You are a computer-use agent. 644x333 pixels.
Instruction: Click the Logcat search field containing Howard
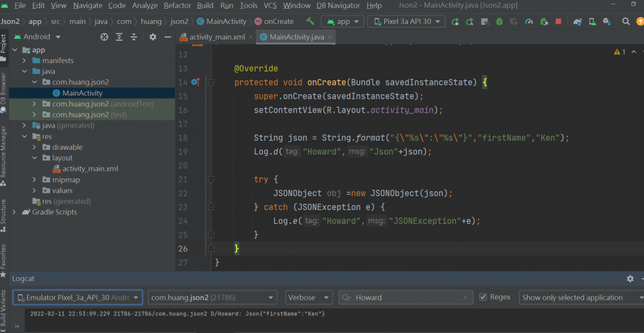point(406,298)
